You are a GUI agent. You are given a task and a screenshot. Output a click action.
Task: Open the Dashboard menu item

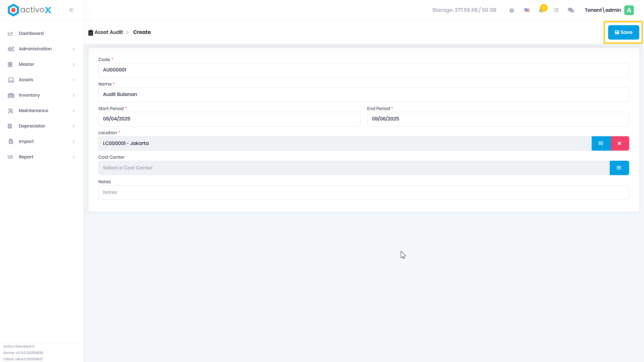(x=42, y=34)
